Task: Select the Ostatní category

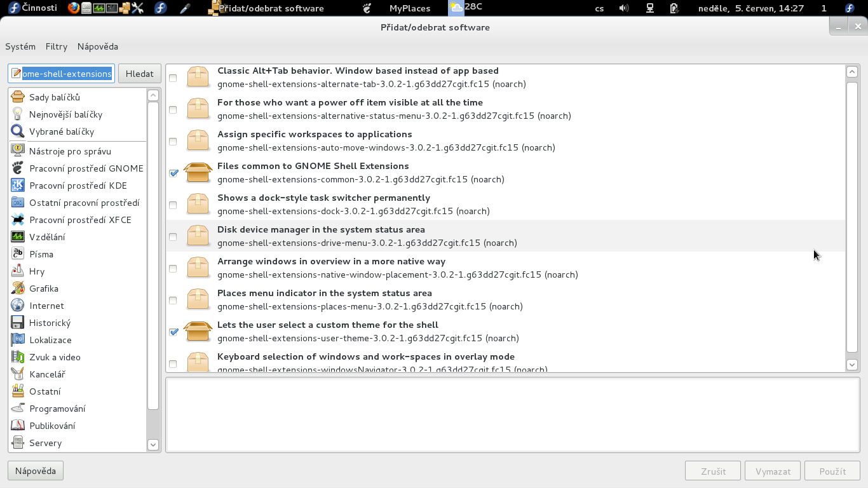Action: tap(78, 391)
